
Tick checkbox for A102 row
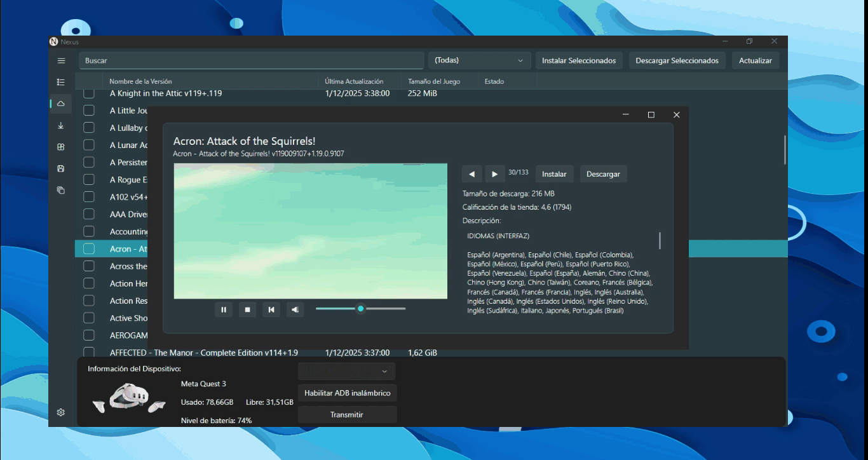point(89,197)
